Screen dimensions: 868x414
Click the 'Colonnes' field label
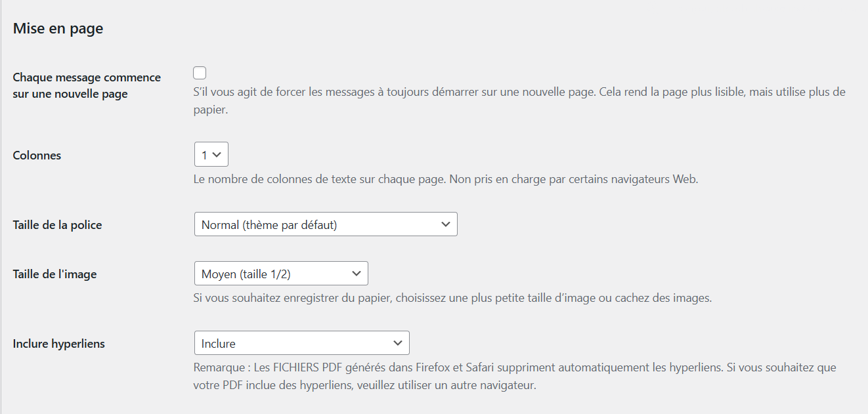click(x=35, y=155)
